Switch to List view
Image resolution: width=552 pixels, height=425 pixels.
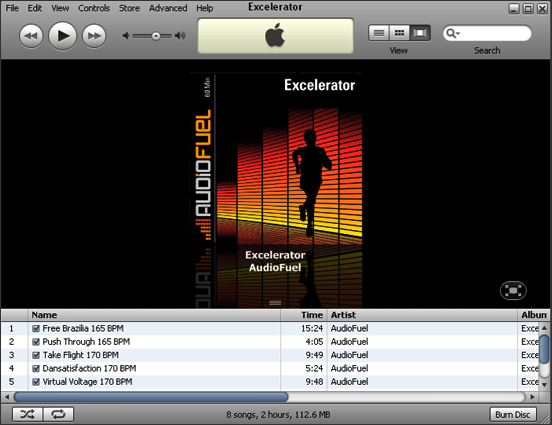click(379, 33)
